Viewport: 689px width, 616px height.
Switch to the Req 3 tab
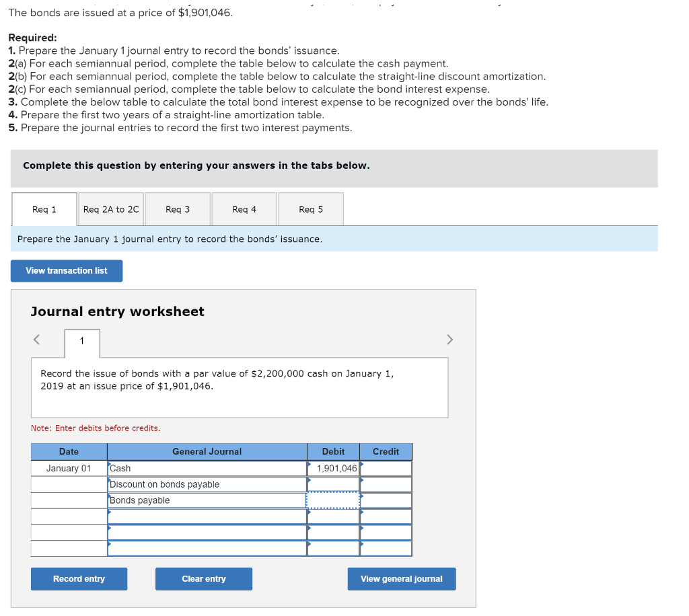pos(178,209)
